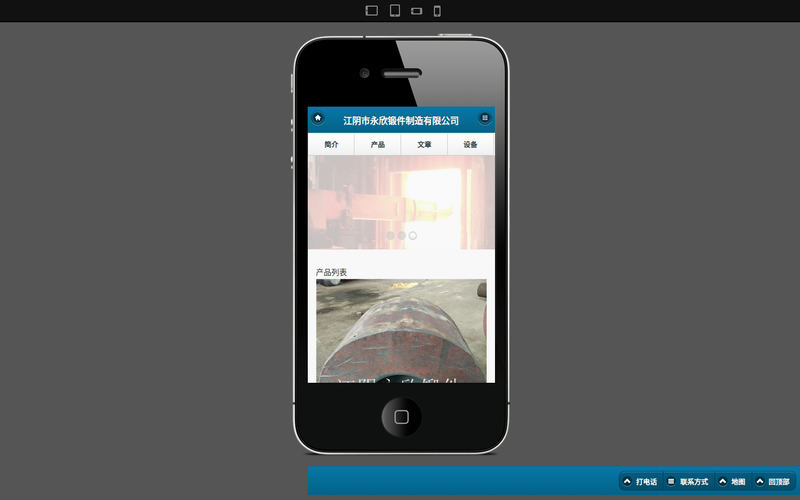The width and height of the screenshot is (800, 500).
Task: Click the 联系方式 button
Action: coord(688,481)
